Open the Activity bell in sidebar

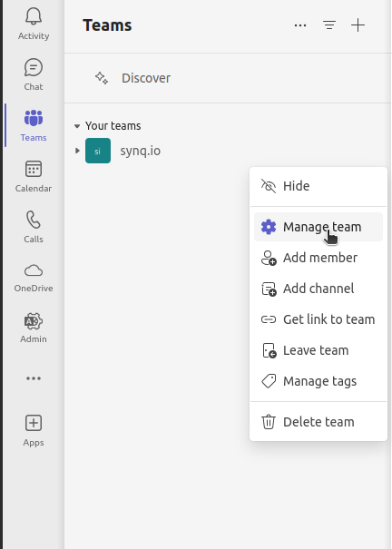pos(34,24)
